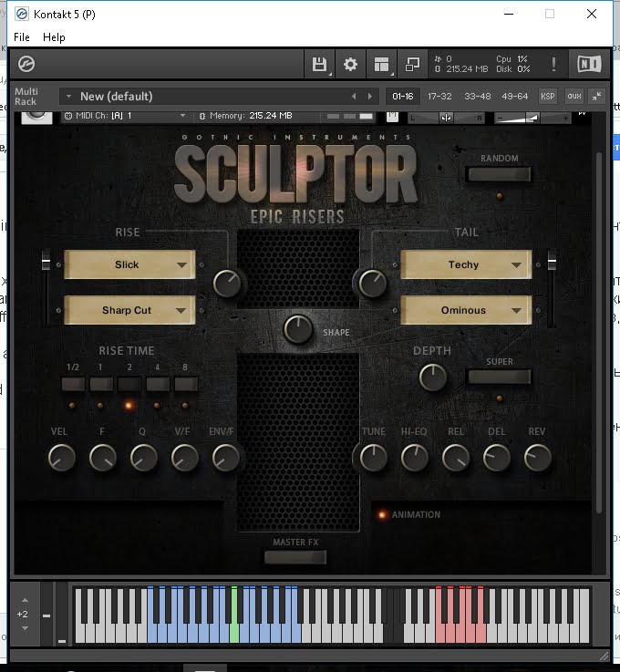Click the KSP button

tap(548, 96)
